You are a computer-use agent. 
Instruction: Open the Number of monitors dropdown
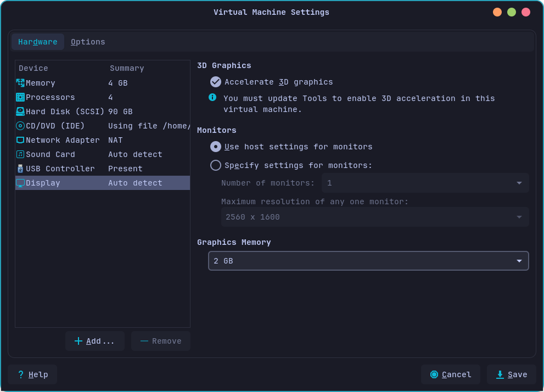pyautogui.click(x=425, y=183)
